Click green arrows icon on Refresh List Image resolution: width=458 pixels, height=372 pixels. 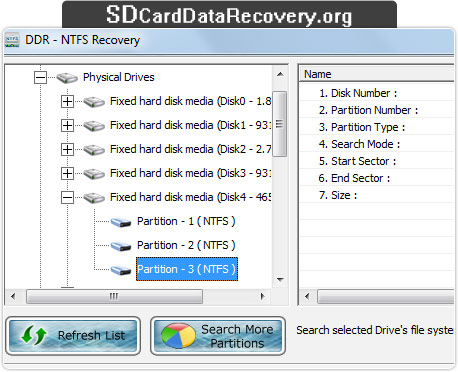33,335
